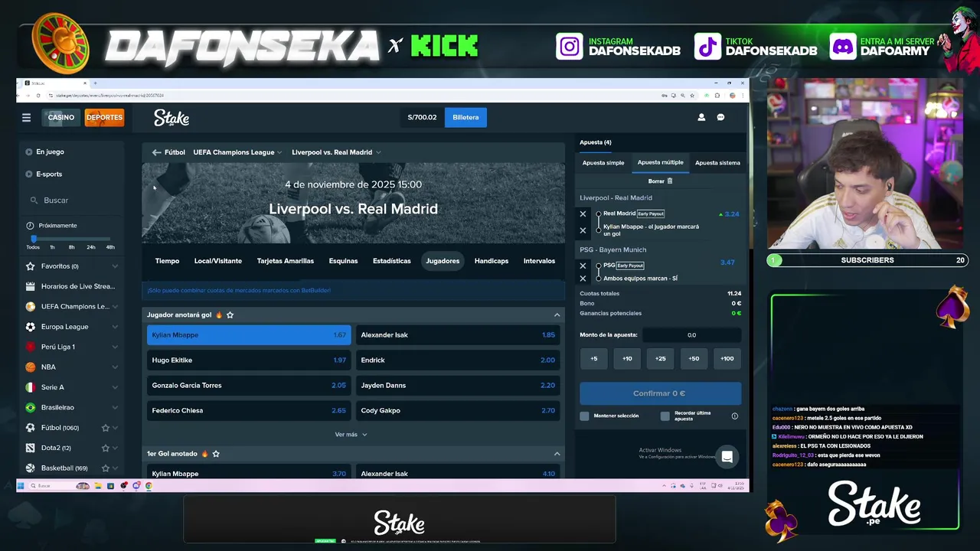
Task: Open the Handicaps market tab
Action: [492, 261]
